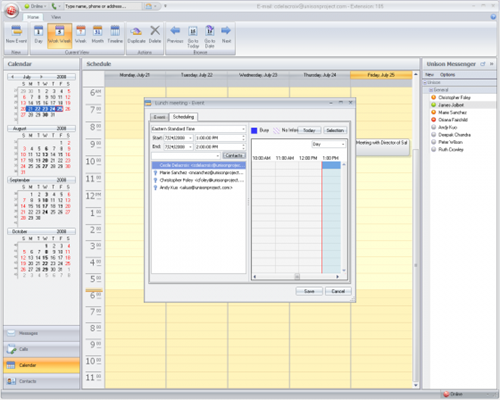Click the hatched No Info legend swatch
This screenshot has width=500, height=400.
click(x=276, y=130)
